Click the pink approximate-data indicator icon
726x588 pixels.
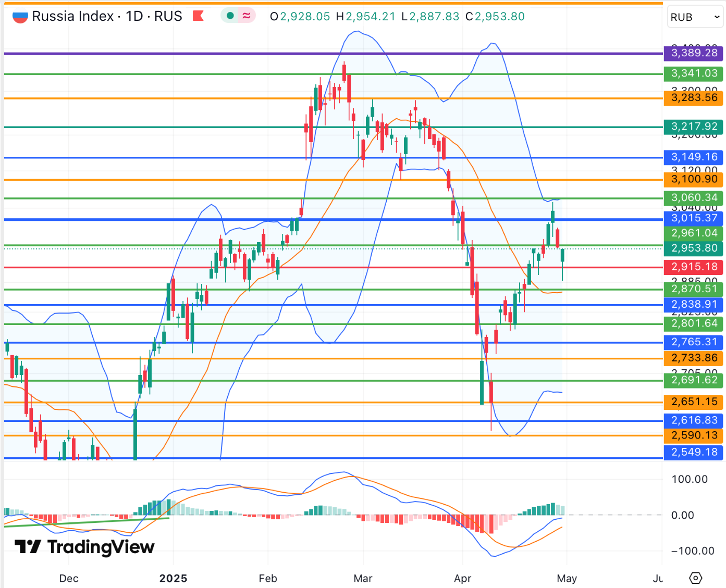(247, 16)
